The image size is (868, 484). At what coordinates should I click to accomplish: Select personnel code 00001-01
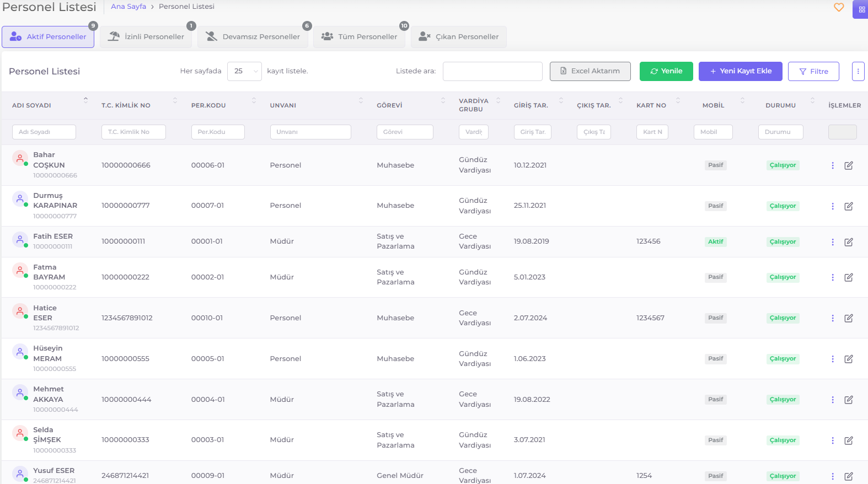click(x=207, y=241)
